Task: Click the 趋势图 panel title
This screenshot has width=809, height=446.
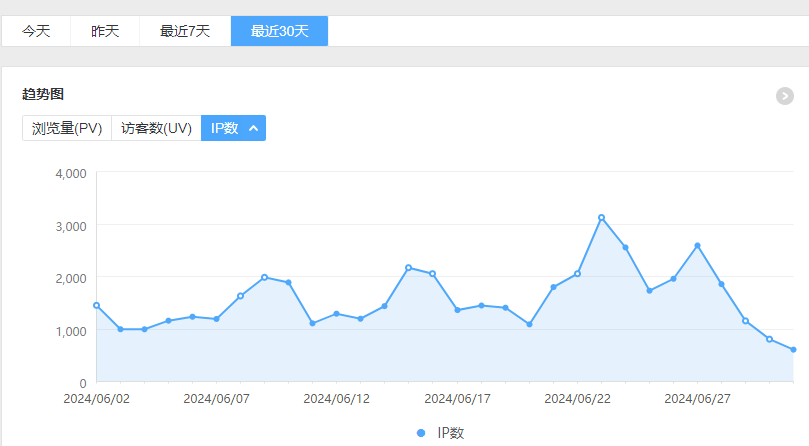Action: click(43, 95)
